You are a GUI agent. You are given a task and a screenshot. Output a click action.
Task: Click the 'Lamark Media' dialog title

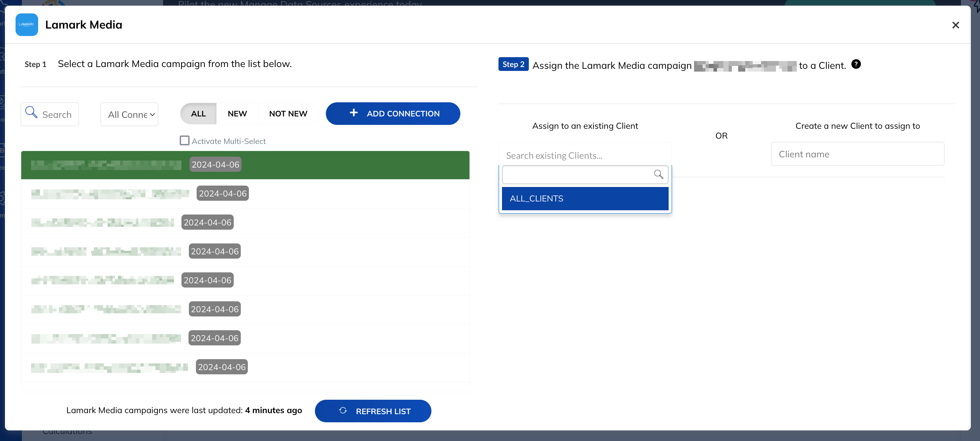tap(84, 25)
